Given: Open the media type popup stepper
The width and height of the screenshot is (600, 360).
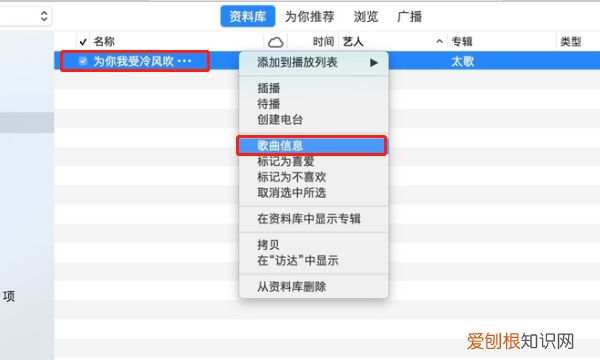Looking at the screenshot, I should pos(44,16).
